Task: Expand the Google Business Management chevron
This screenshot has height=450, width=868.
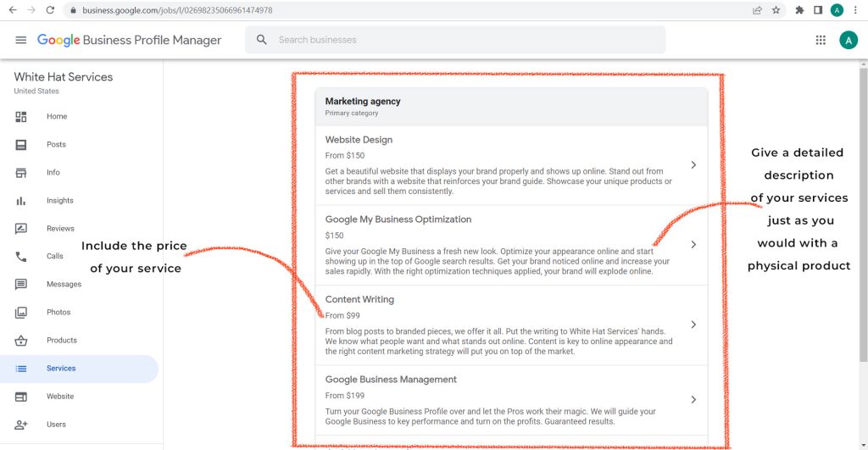Action: click(693, 400)
